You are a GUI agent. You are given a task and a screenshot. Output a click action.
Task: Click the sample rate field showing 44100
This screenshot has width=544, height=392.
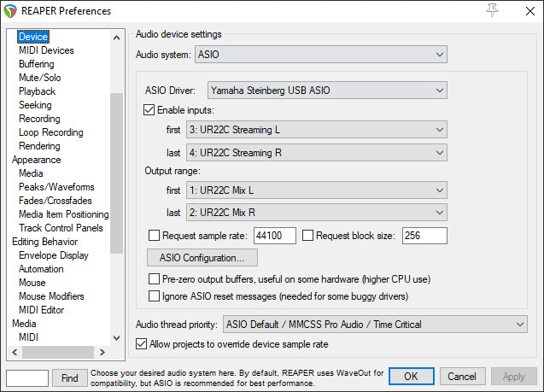pyautogui.click(x=275, y=236)
